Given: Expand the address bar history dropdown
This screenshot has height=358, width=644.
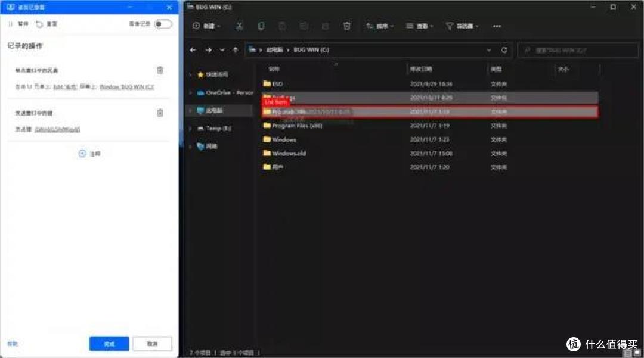Looking at the screenshot, I should (x=489, y=50).
